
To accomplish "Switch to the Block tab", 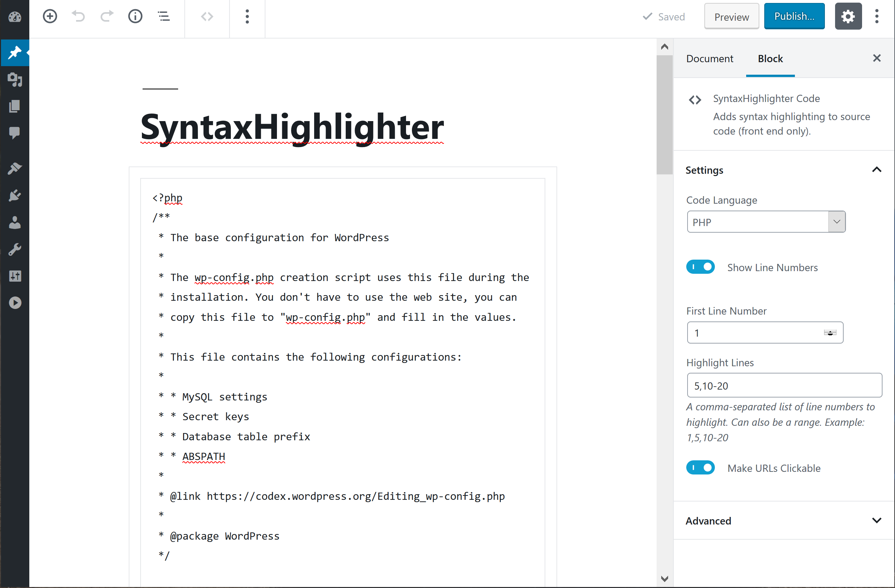I will tap(770, 59).
